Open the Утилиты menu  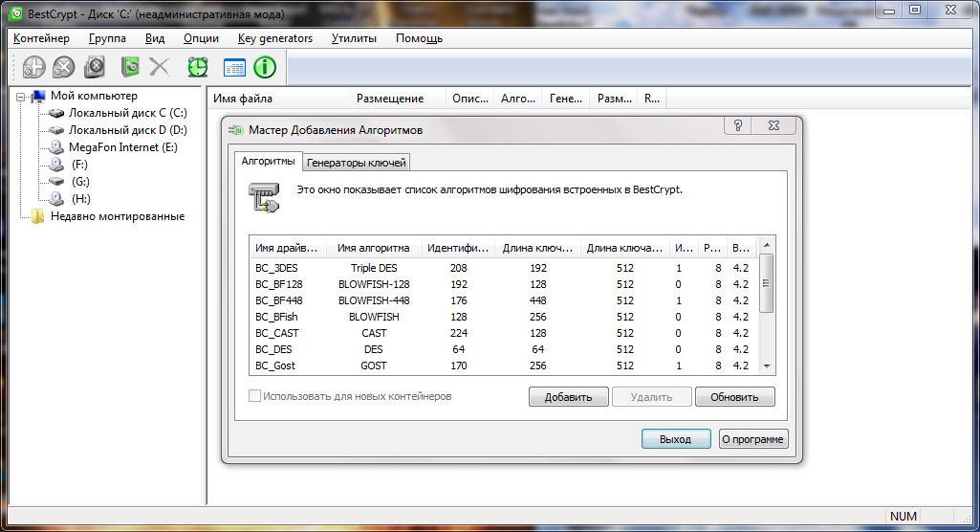(354, 38)
